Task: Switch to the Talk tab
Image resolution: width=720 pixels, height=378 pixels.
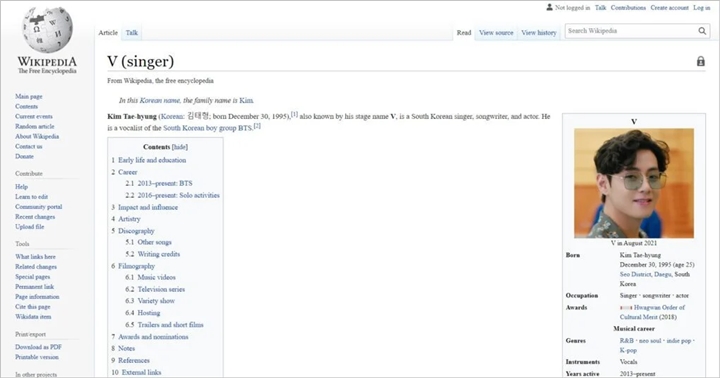Action: click(132, 33)
